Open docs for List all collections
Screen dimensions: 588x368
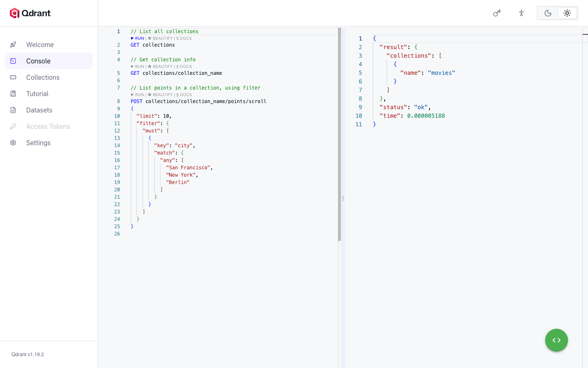point(184,38)
